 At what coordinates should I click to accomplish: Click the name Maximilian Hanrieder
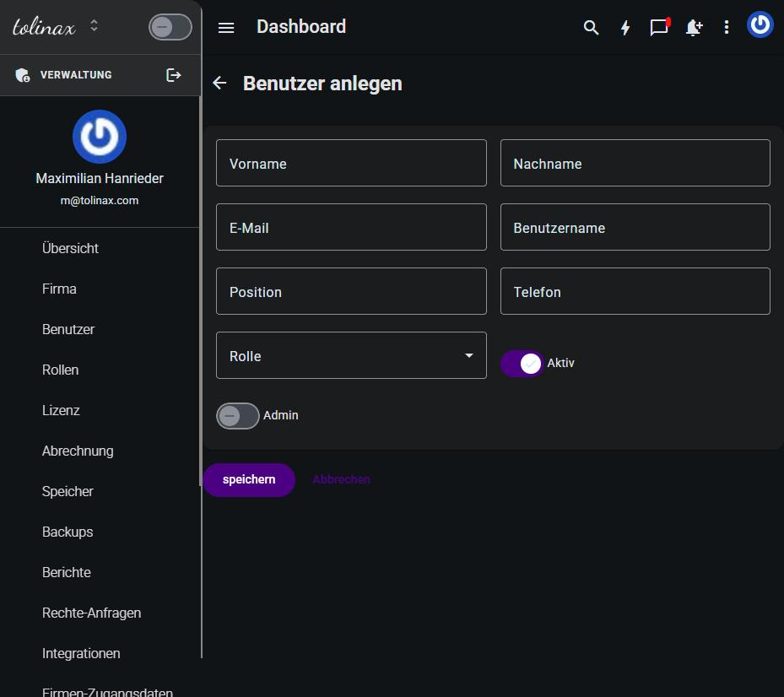(100, 179)
